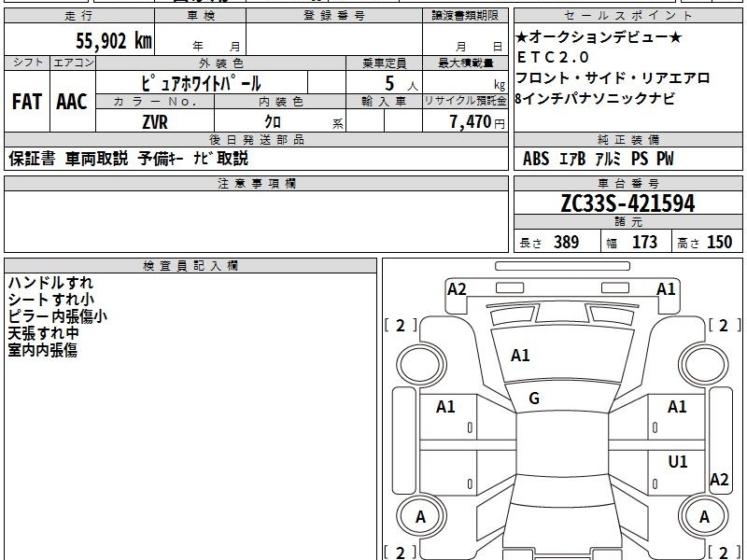The width and height of the screenshot is (747, 560).
Task: Select chassis number ZC33S-421594
Action: point(627,203)
